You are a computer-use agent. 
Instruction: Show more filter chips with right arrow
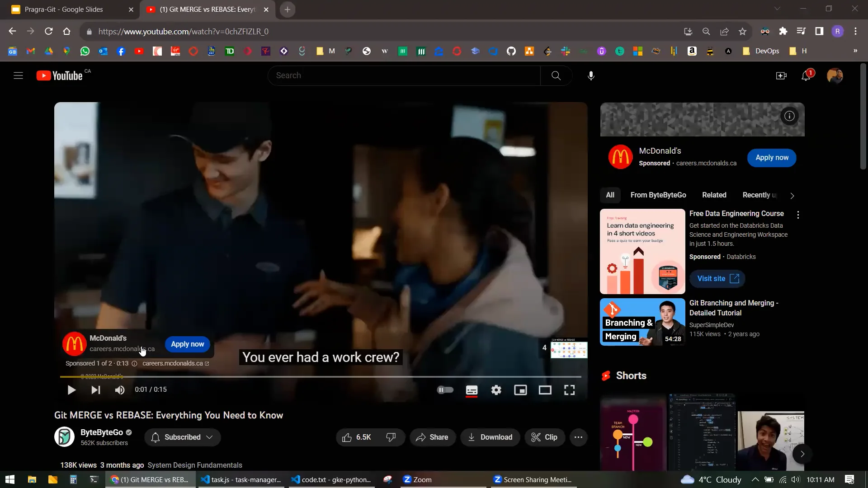792,196
